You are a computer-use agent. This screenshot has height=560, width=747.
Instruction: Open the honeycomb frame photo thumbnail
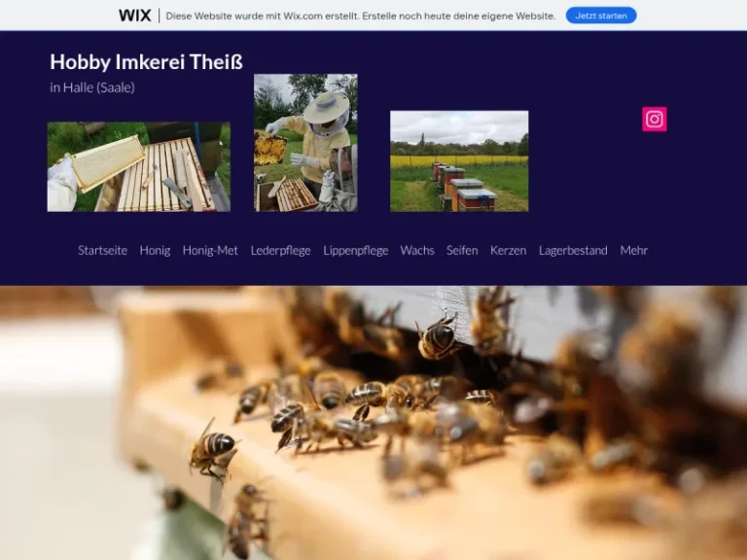tap(139, 166)
